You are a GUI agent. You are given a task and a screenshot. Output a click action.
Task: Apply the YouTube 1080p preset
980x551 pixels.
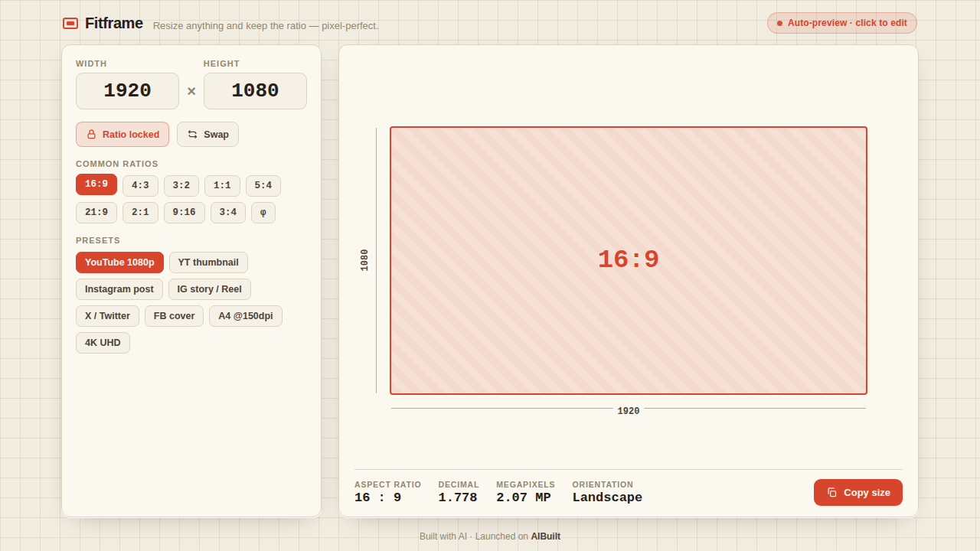[119, 262]
